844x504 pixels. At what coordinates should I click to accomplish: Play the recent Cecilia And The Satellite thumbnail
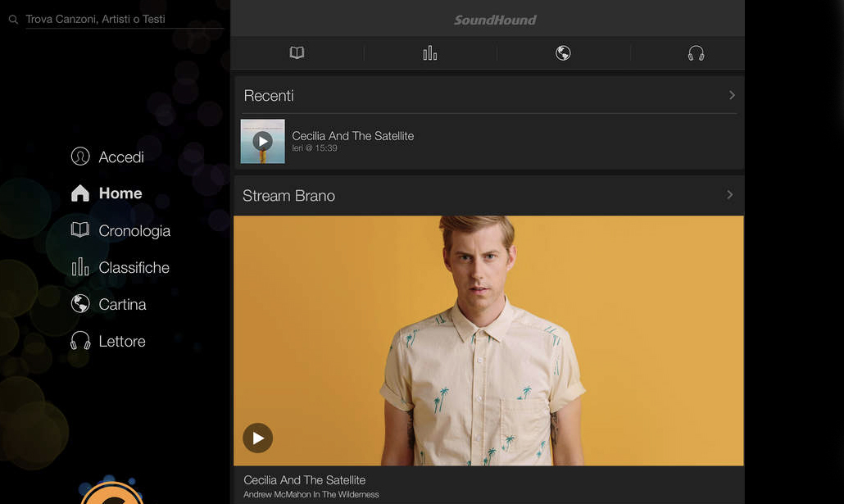pyautogui.click(x=262, y=141)
